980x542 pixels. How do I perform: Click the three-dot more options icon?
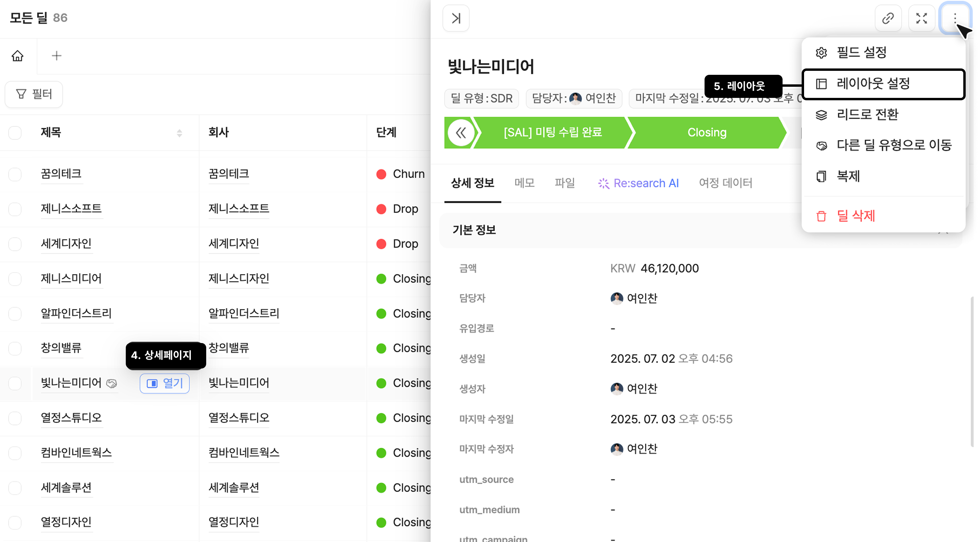pos(955,18)
